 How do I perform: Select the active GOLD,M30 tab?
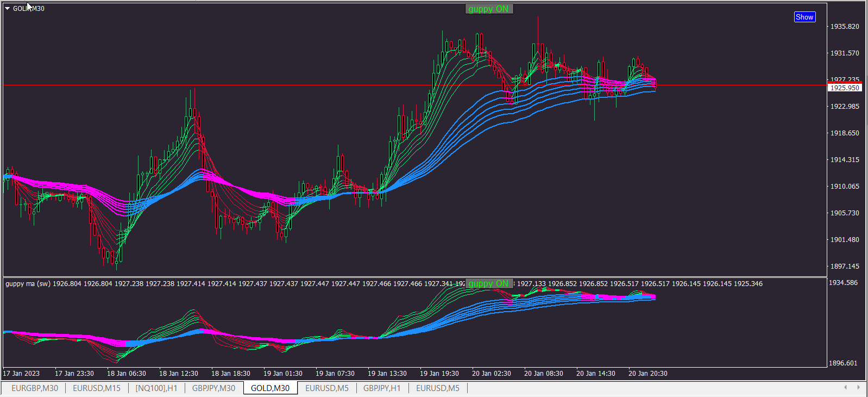point(270,388)
